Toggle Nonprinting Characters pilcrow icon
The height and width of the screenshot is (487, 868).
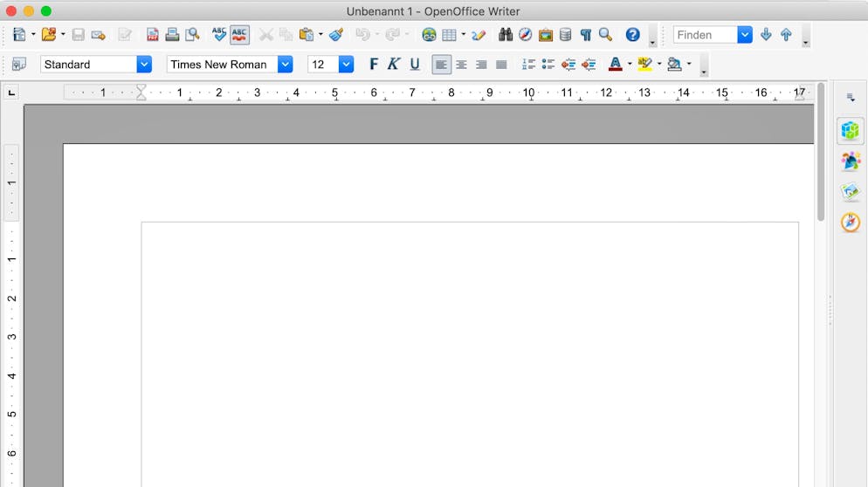pos(586,35)
